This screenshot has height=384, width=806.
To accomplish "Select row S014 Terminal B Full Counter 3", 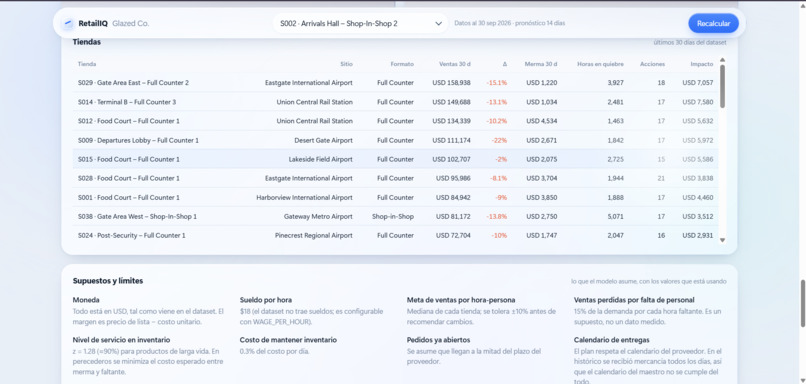I will (395, 102).
